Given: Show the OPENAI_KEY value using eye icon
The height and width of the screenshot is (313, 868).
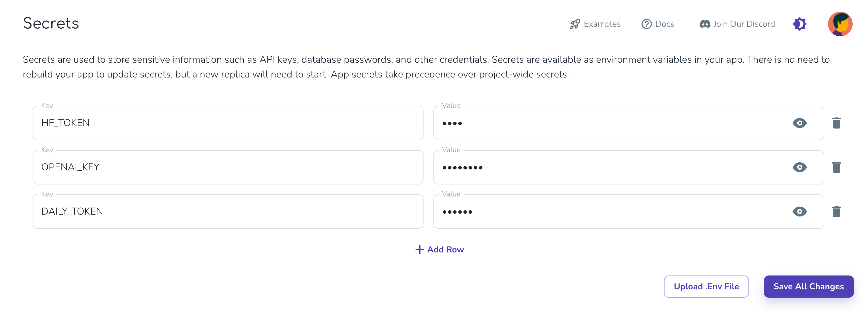Looking at the screenshot, I should click(799, 167).
